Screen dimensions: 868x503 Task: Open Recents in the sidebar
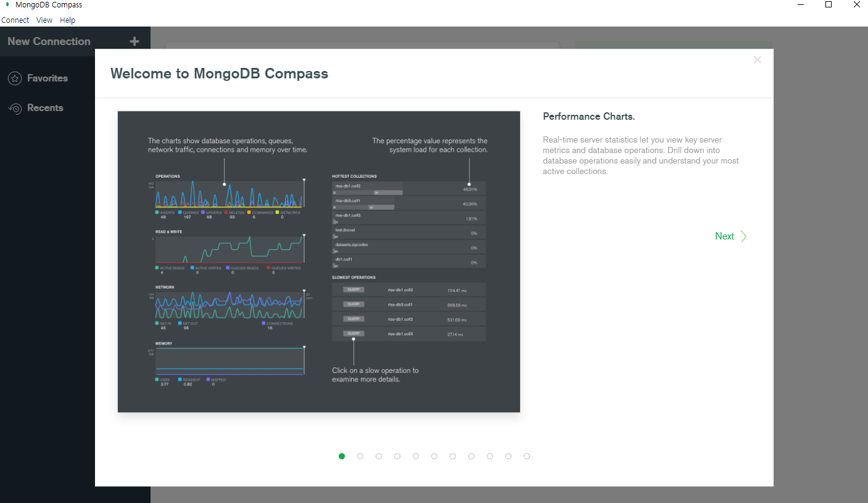pos(45,108)
